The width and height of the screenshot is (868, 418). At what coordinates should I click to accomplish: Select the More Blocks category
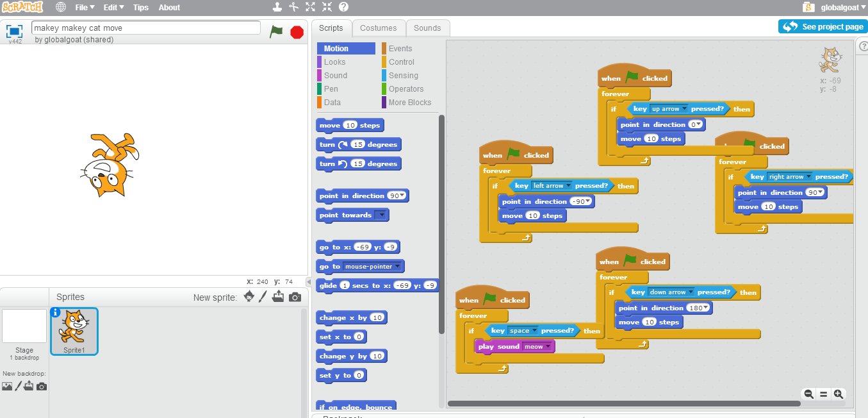410,103
